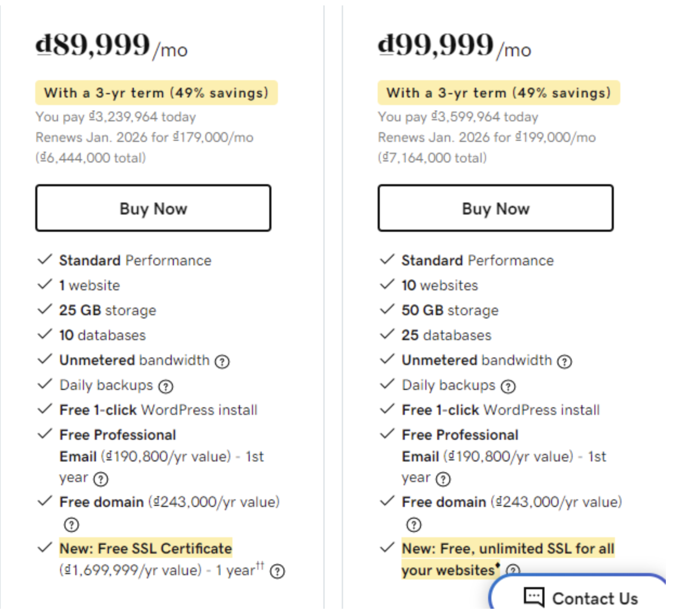Open Free domain help icon in left plan

click(72, 525)
